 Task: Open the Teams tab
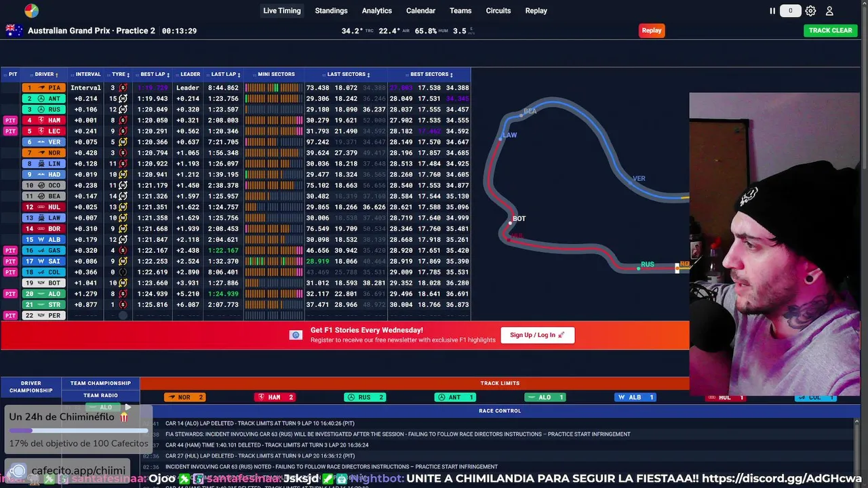[460, 11]
